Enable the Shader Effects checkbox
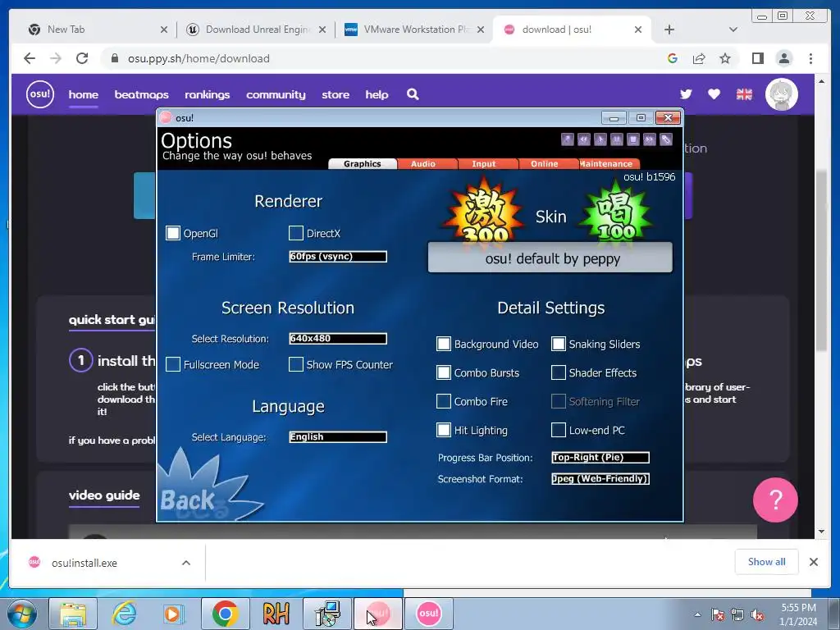This screenshot has height=630, width=840. 558,372
